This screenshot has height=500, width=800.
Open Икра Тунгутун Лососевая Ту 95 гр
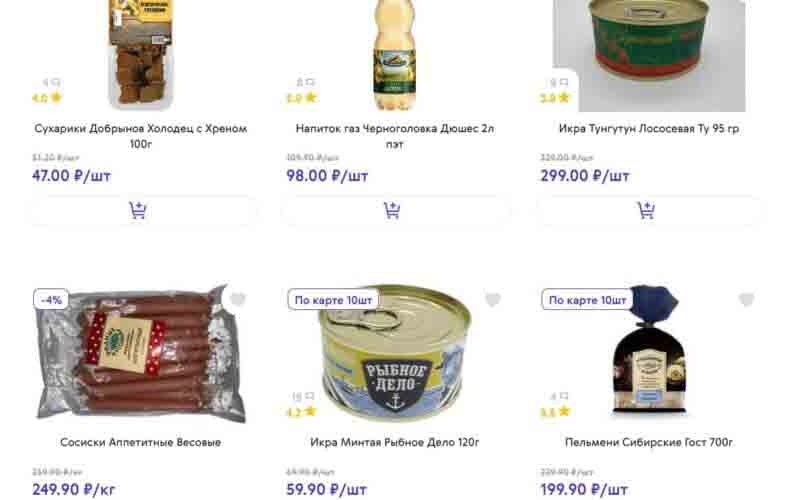[x=648, y=129]
